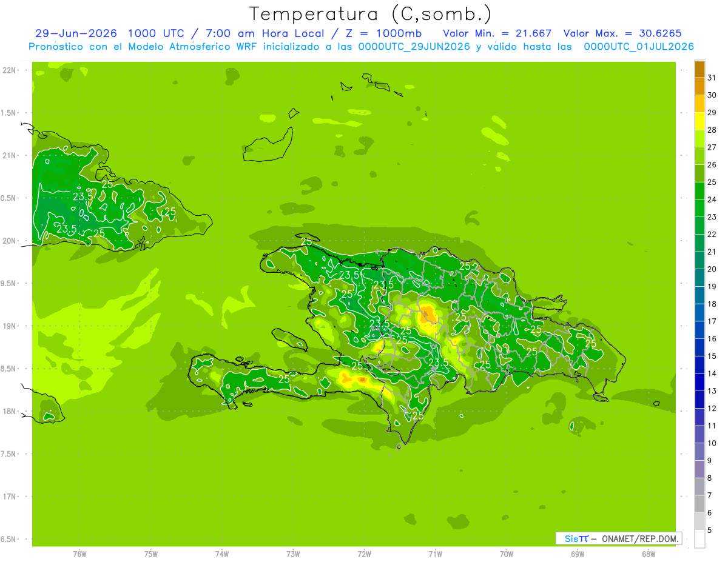The height and width of the screenshot is (562, 728).
Task: Click the '71W' longitude axis label
Action: point(435,554)
